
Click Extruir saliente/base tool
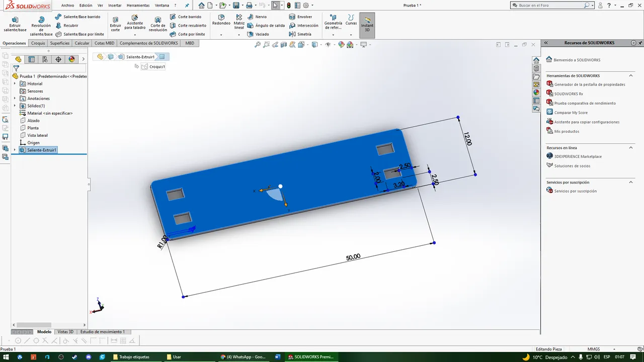[15, 24]
